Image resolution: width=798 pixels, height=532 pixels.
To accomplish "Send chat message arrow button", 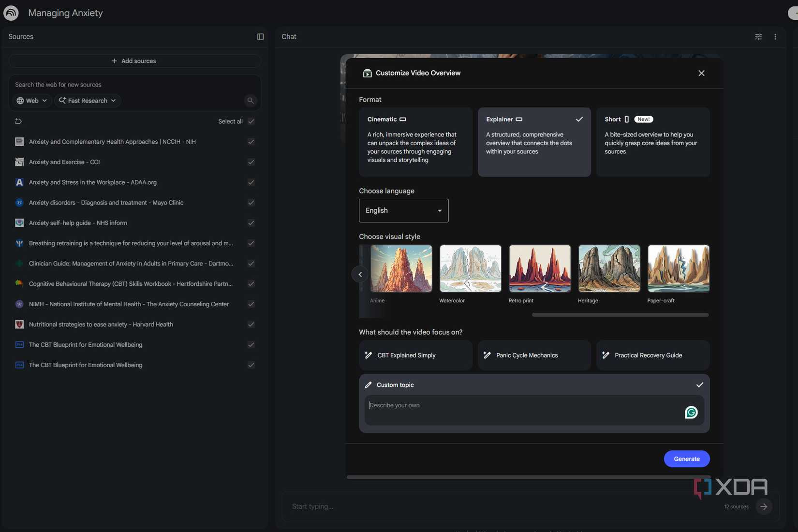I will pos(764,506).
